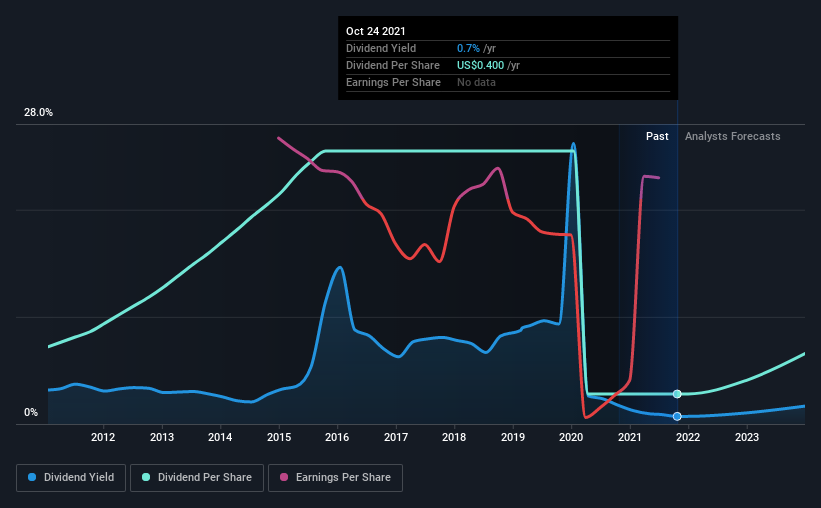The height and width of the screenshot is (508, 821).
Task: Click the 0% y-axis label
Action: [x=31, y=412]
